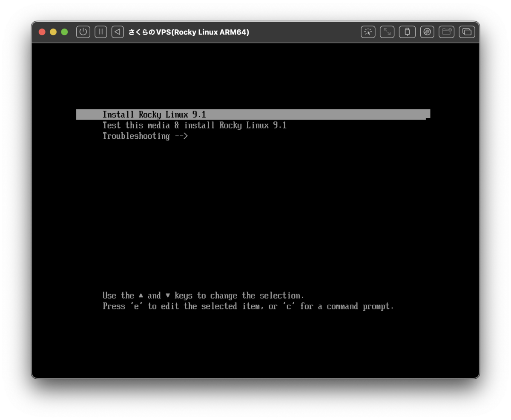The height and width of the screenshot is (420, 511).
Task: Click the multiple windows display icon
Action: point(467,32)
